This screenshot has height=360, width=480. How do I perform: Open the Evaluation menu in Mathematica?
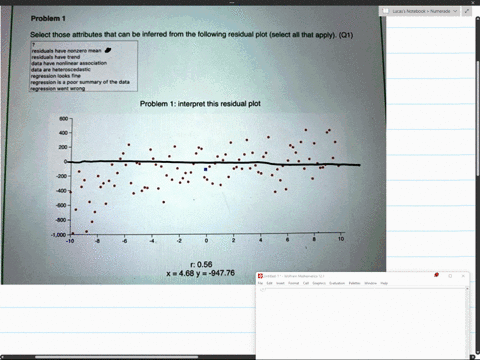(x=337, y=283)
